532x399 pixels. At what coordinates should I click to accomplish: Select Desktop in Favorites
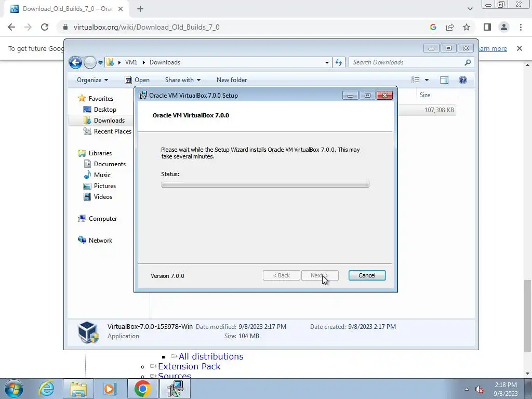[x=100, y=110]
